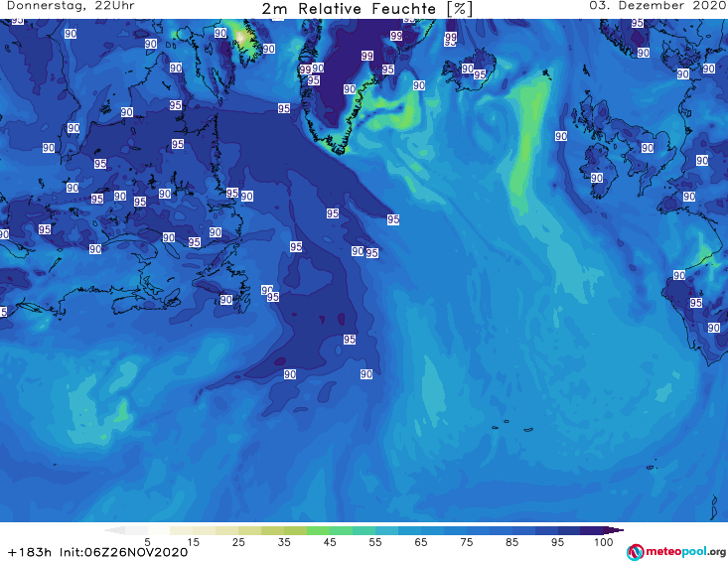This screenshot has width=728, height=562.
Task: Pick the bright green colorbar segment right of 45
Action: [x=342, y=530]
